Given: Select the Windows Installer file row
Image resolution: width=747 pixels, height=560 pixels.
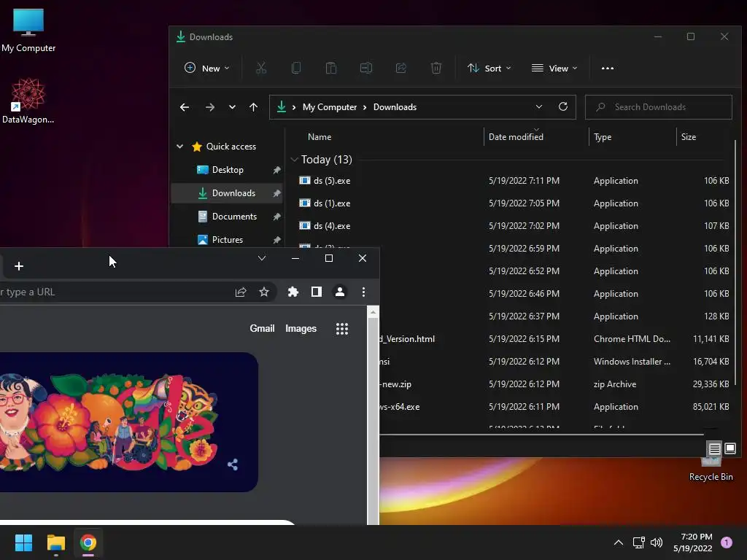Looking at the screenshot, I should [555, 362].
